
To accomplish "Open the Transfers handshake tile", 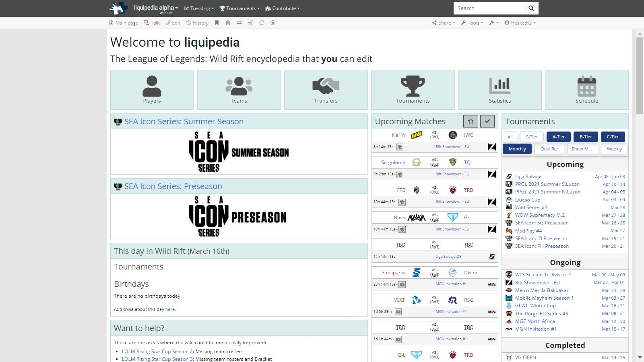I will click(x=326, y=90).
